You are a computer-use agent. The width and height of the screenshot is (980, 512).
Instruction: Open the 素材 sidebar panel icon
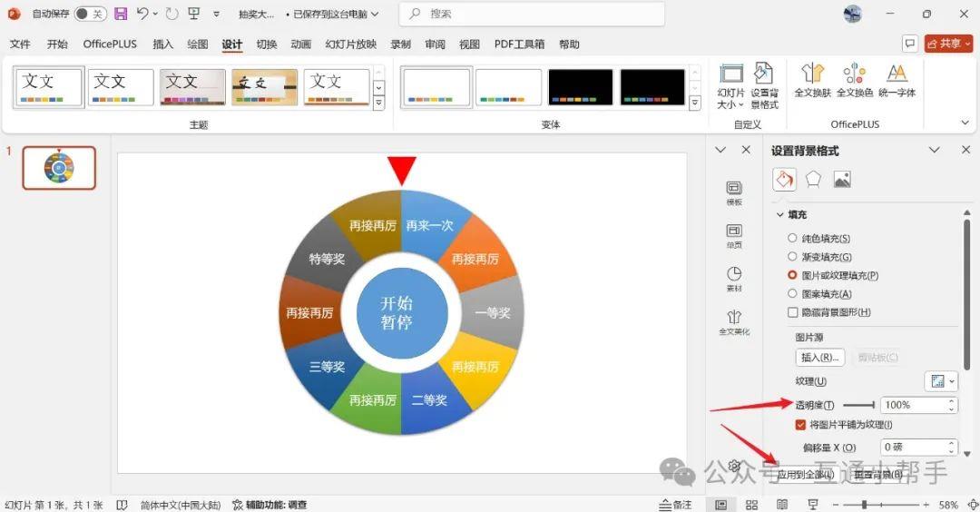(x=734, y=280)
